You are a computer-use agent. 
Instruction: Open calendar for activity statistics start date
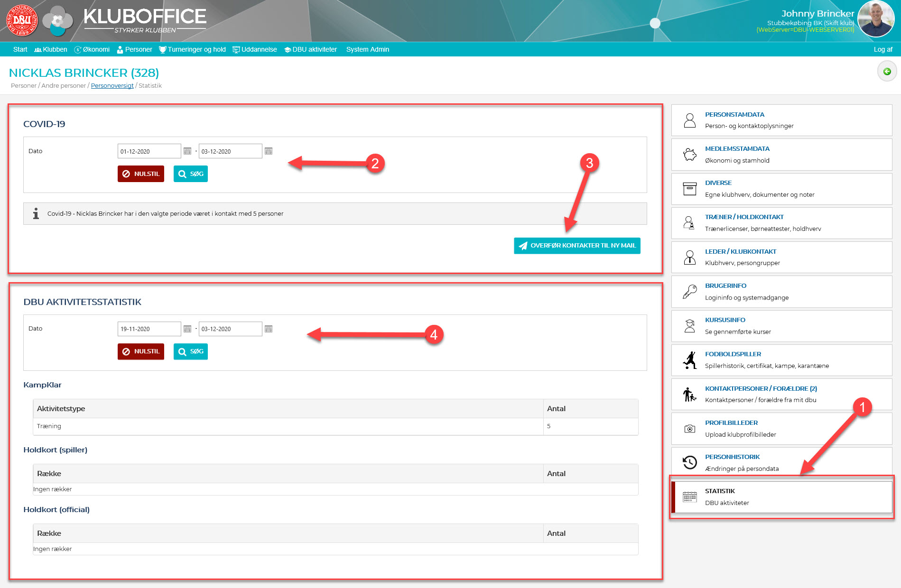tap(187, 329)
